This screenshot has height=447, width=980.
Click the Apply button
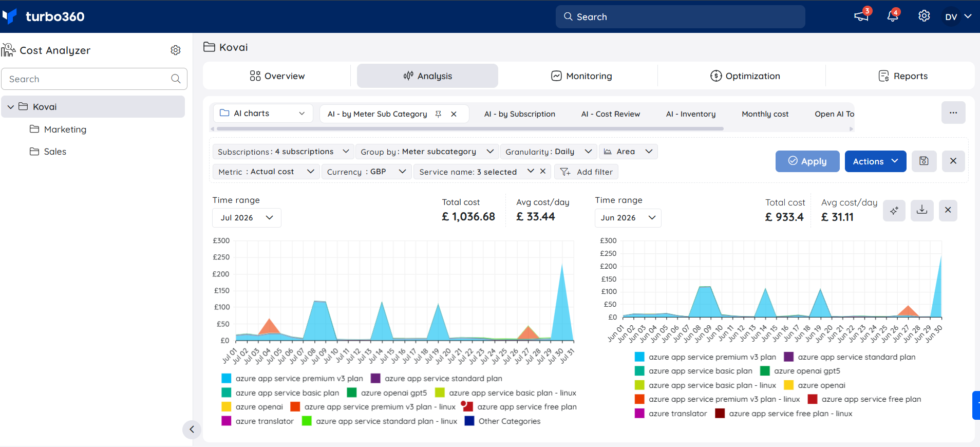(x=807, y=161)
